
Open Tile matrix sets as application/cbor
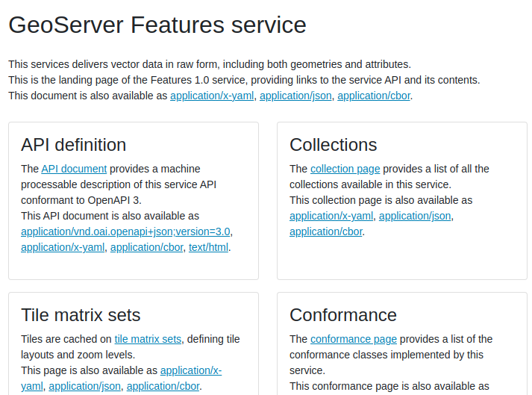click(163, 386)
